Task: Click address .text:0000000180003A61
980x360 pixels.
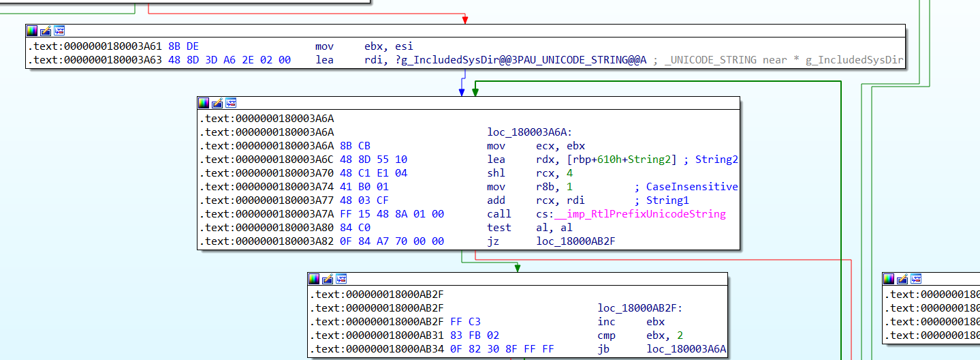Action: (95, 46)
